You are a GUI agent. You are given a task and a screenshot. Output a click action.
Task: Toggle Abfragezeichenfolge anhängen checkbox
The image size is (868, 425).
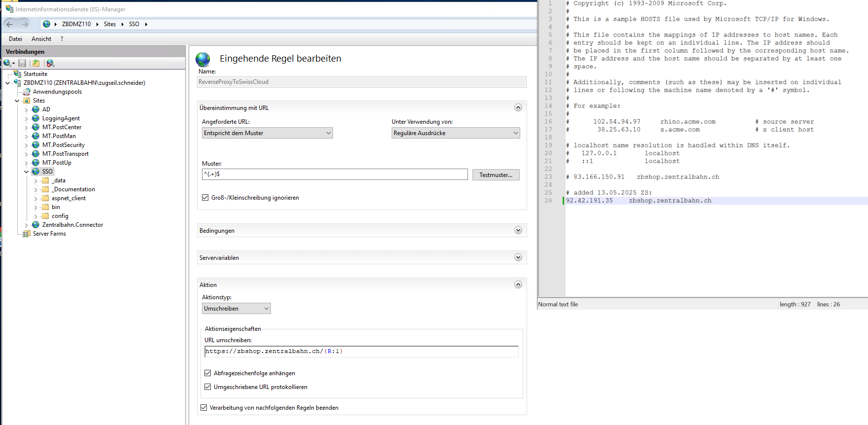coord(208,373)
